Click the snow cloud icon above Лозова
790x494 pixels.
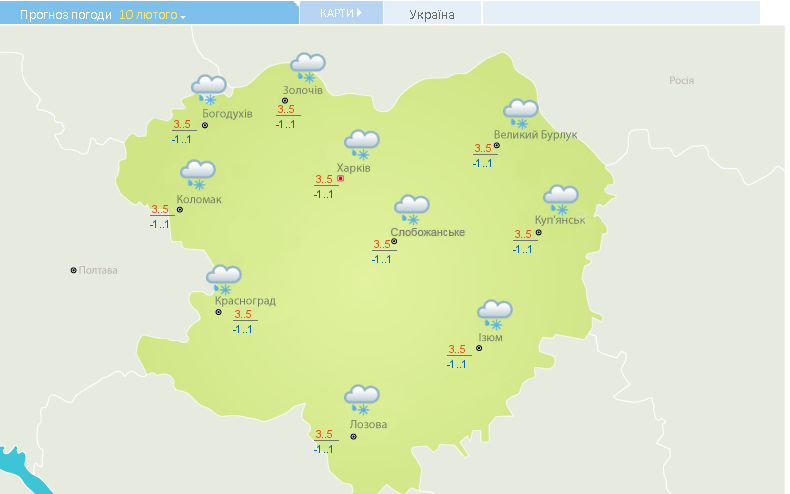(x=362, y=400)
